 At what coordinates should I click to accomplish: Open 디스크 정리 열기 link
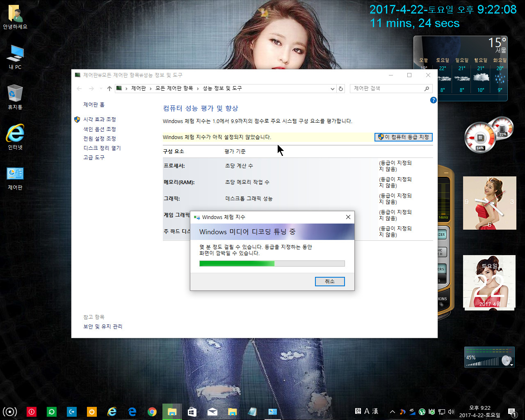pos(102,148)
